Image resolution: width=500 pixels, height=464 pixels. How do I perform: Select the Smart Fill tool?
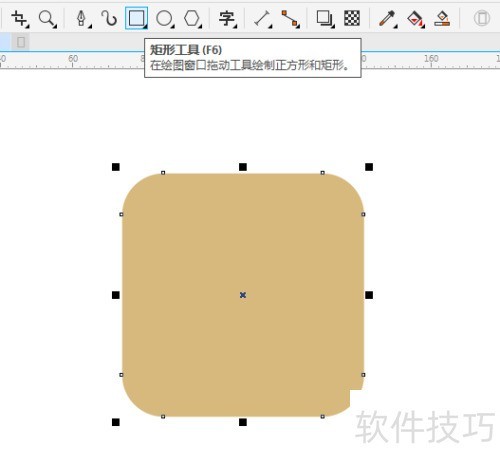point(442,18)
